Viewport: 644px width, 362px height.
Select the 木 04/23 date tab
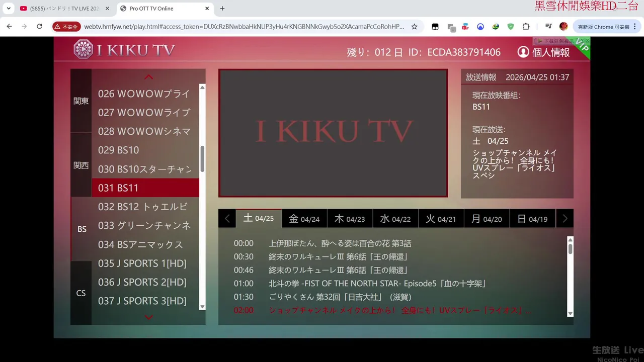click(350, 219)
